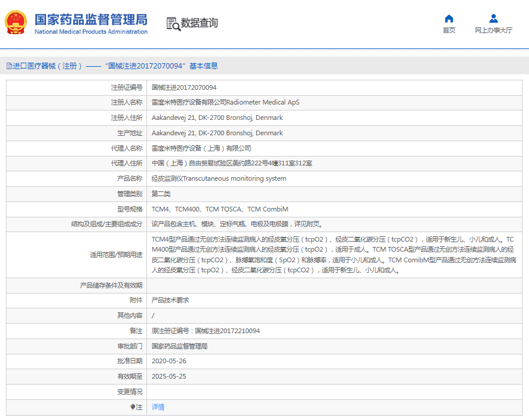
Task: Click the document icon before 进口医疗器械 heading
Action: point(9,66)
